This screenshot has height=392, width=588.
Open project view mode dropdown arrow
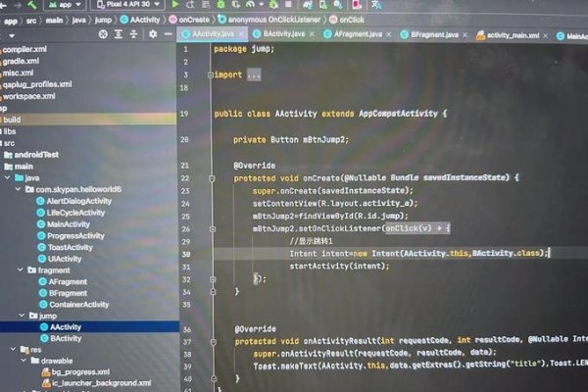[12, 36]
